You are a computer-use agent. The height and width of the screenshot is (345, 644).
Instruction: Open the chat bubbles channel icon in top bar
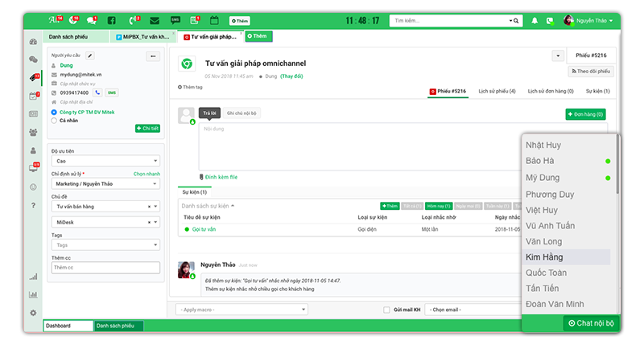[x=91, y=20]
